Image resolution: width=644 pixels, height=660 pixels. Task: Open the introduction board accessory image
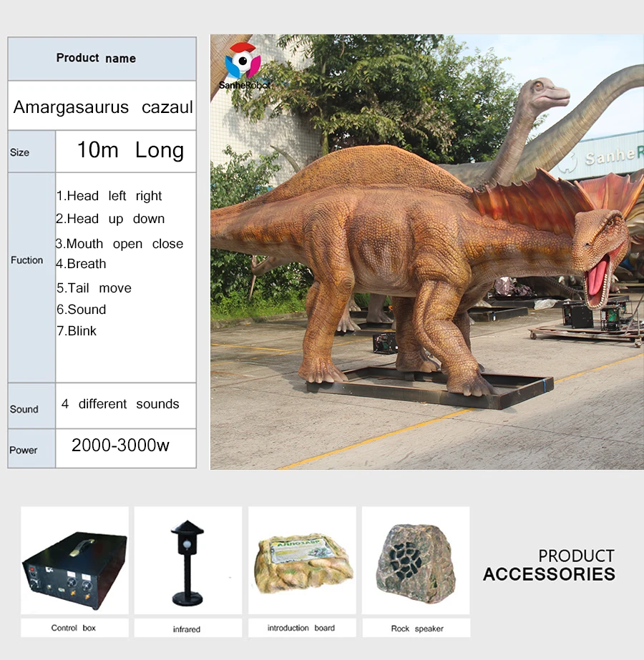(x=301, y=561)
